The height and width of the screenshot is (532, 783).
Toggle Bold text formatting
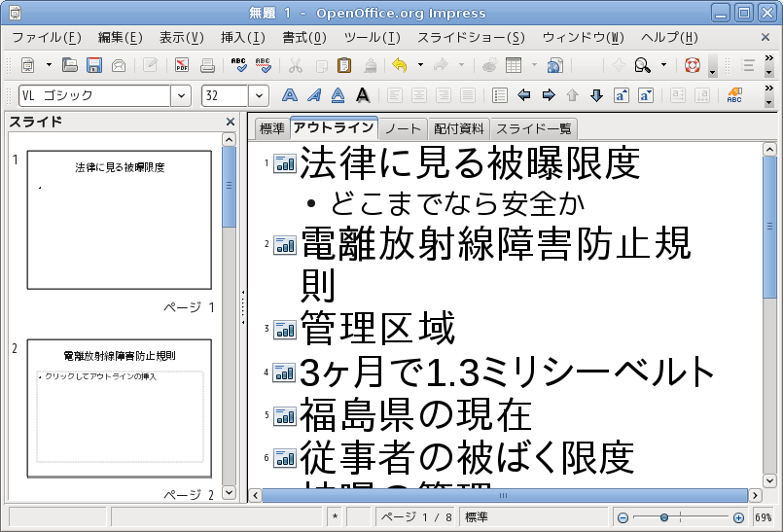pos(289,95)
